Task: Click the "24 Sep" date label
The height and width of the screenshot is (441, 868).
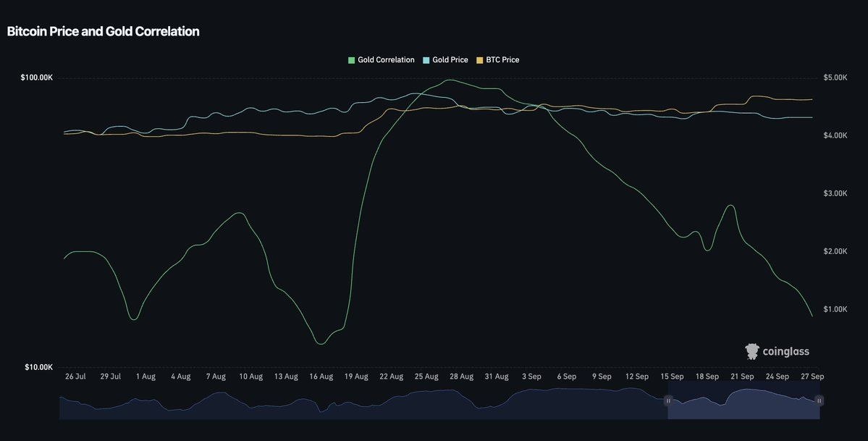Action: pos(778,377)
